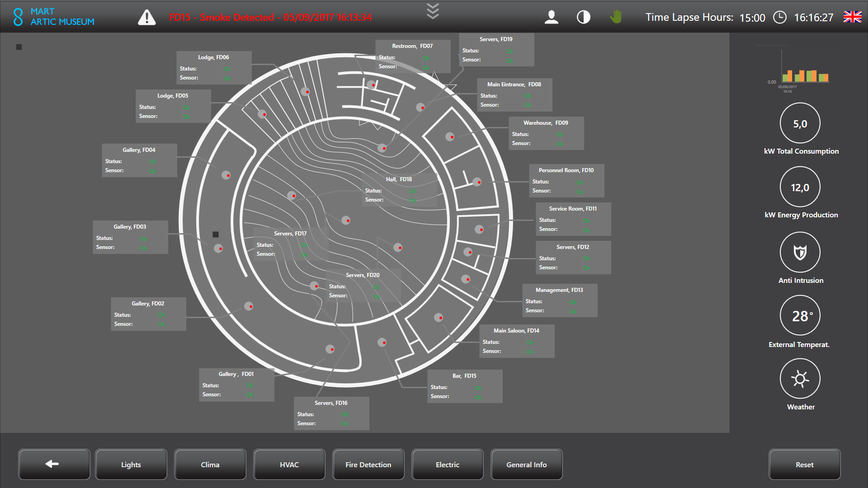Open the Fire Detection tab
868x488 pixels.
point(368,464)
